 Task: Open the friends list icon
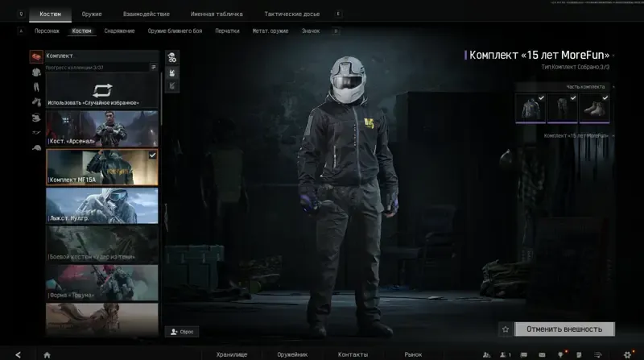506,354
